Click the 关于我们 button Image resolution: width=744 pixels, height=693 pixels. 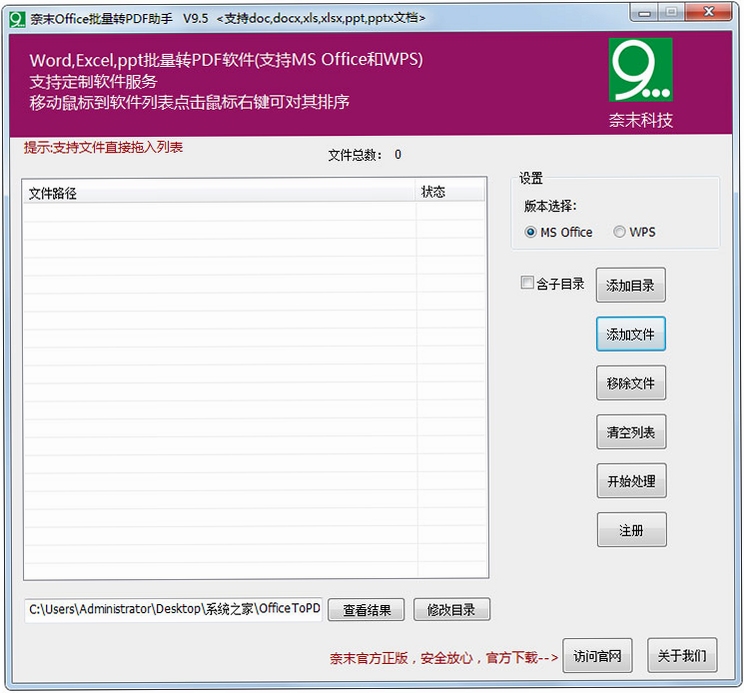pyautogui.click(x=682, y=656)
